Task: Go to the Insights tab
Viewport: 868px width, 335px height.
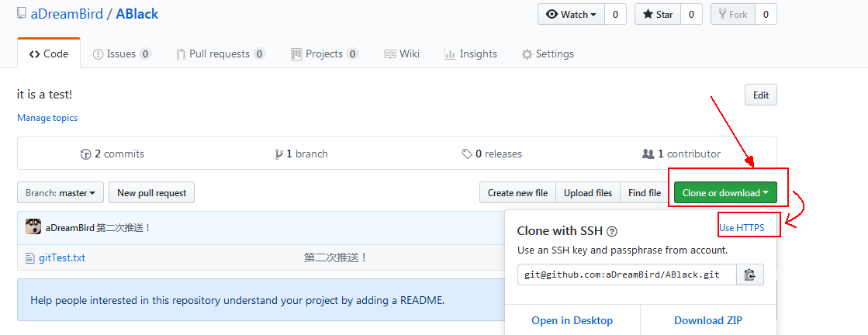Action: point(471,54)
